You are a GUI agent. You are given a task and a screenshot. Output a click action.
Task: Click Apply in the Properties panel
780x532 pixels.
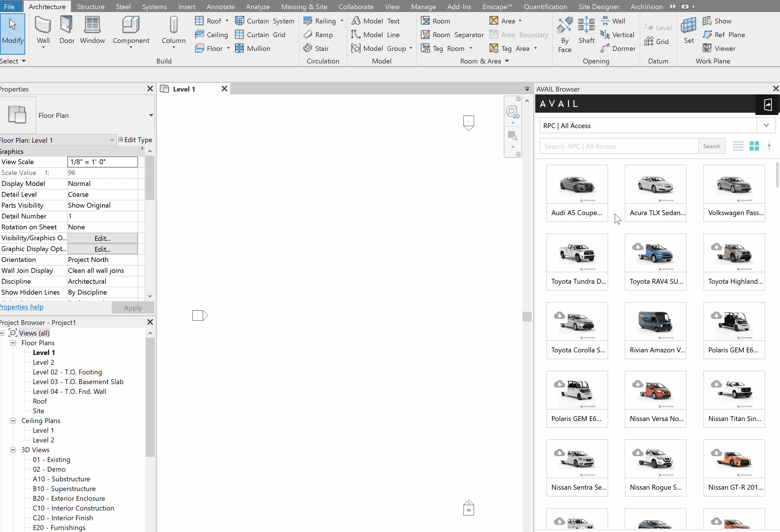133,307
